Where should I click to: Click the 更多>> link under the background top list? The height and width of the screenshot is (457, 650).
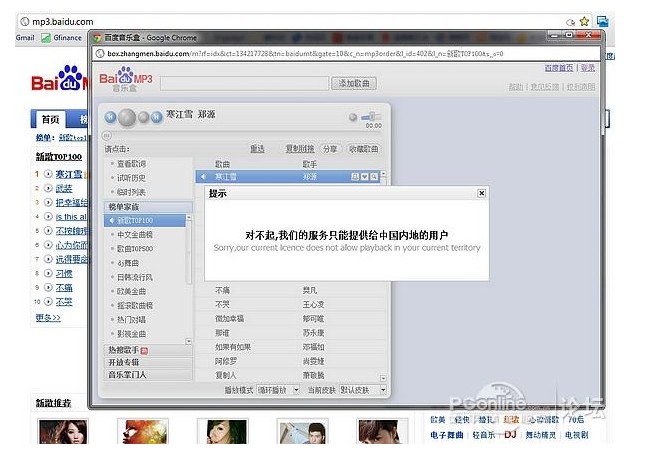pyautogui.click(x=48, y=318)
